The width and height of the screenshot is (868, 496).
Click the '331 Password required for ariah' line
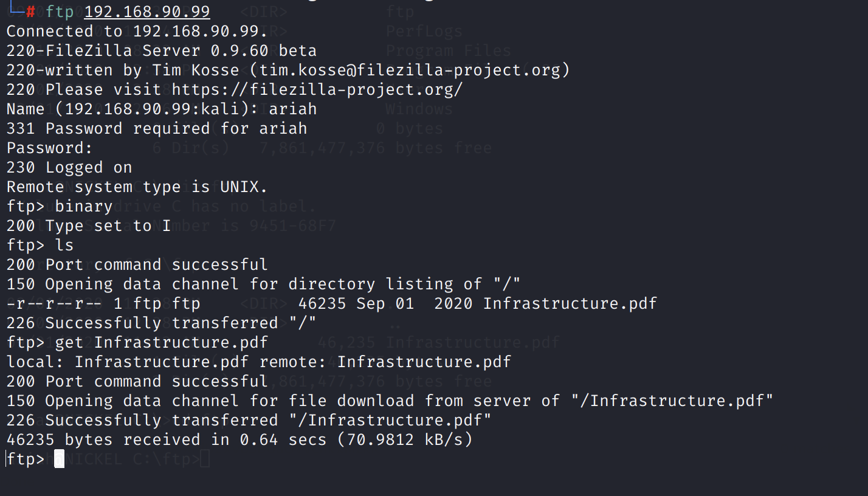157,128
